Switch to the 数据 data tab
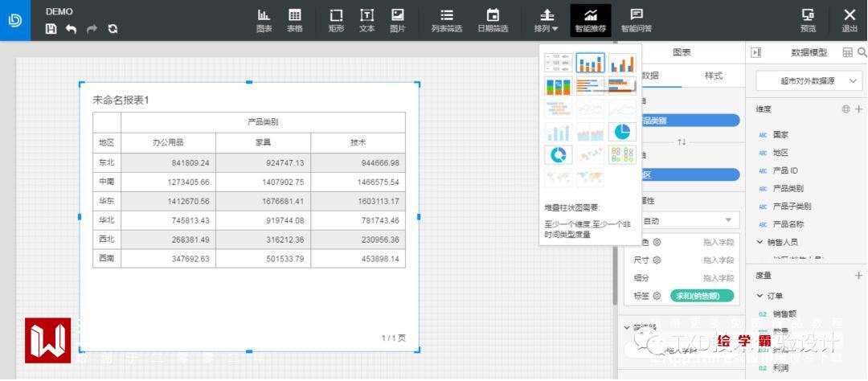The width and height of the screenshot is (868, 381). [650, 76]
